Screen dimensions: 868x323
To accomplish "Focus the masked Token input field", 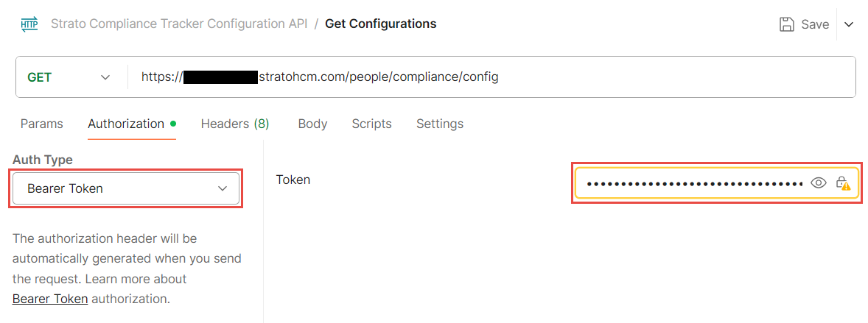I will pos(693,183).
